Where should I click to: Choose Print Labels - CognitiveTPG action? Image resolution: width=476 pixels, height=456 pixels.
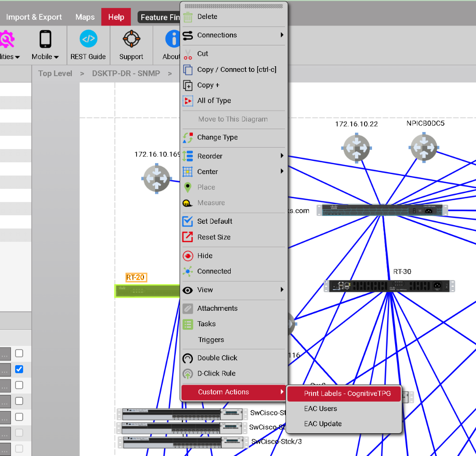pyautogui.click(x=347, y=394)
